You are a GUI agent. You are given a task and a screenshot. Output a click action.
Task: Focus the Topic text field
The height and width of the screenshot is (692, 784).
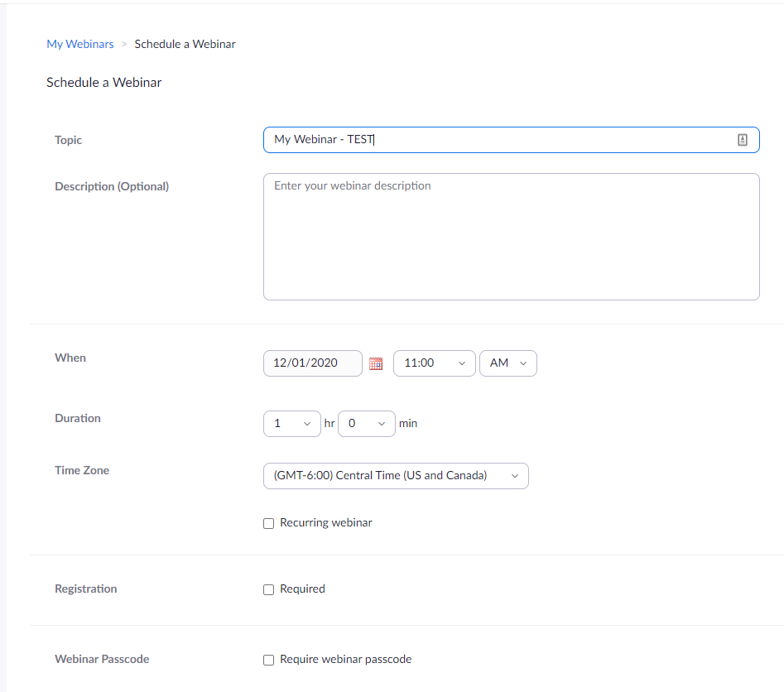pos(497,140)
